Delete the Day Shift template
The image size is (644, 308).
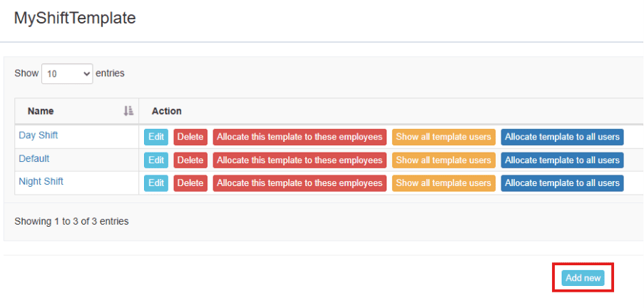click(x=190, y=137)
